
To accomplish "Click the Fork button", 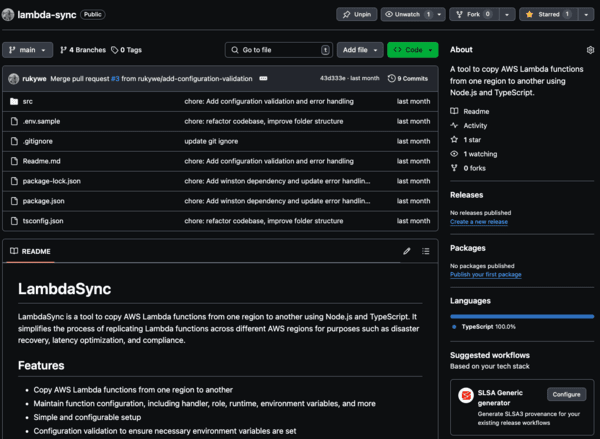I will (x=474, y=15).
